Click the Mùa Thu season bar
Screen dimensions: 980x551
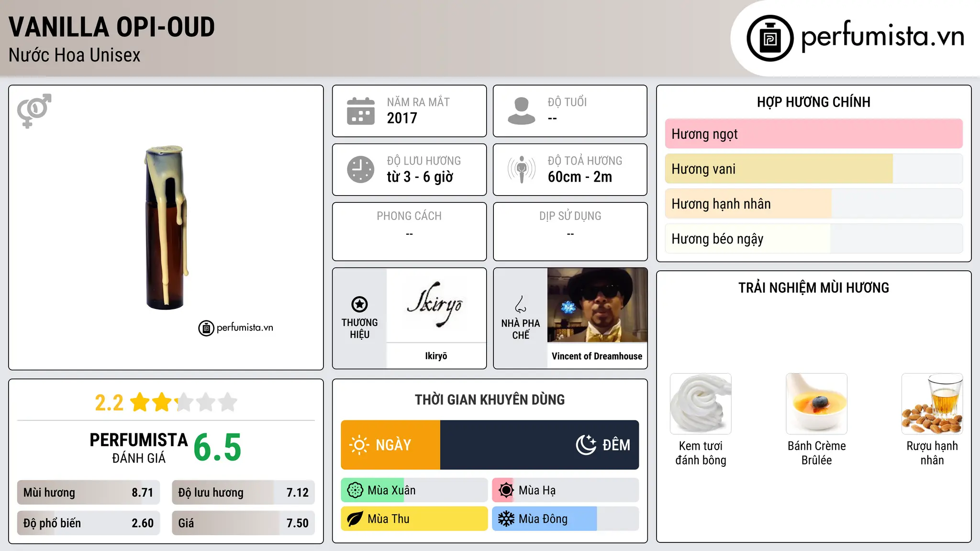414,519
